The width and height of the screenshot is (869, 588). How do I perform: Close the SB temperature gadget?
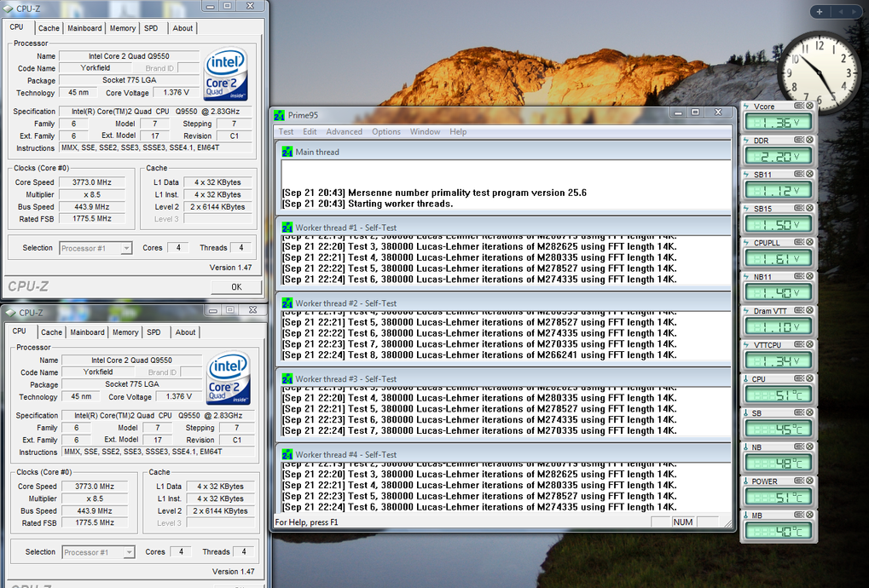(809, 413)
